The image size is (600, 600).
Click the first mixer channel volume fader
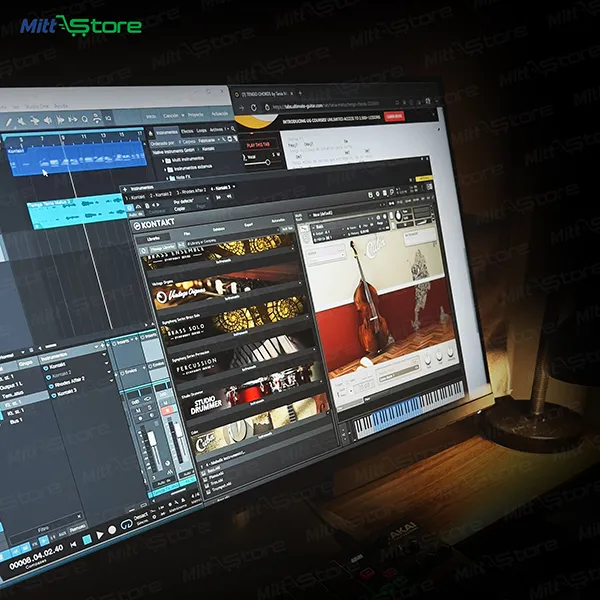coord(153,440)
